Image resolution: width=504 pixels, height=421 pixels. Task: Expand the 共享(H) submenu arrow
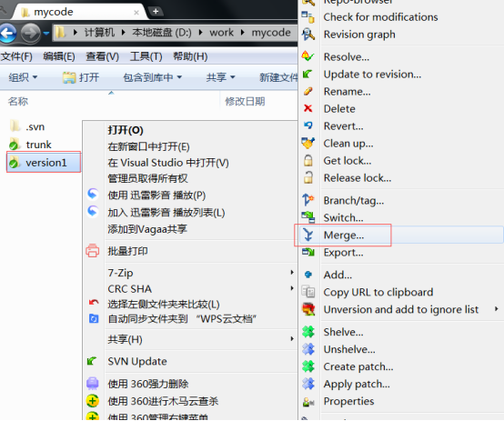[x=292, y=339]
